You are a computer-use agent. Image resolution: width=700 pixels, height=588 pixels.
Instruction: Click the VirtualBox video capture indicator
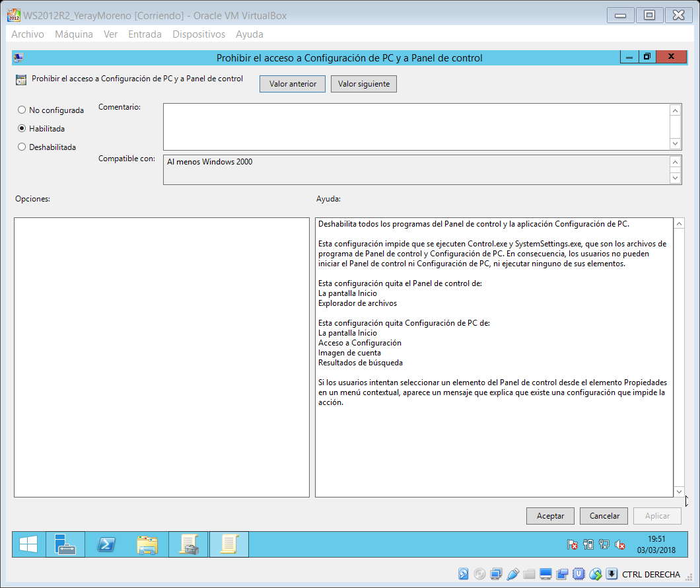562,574
